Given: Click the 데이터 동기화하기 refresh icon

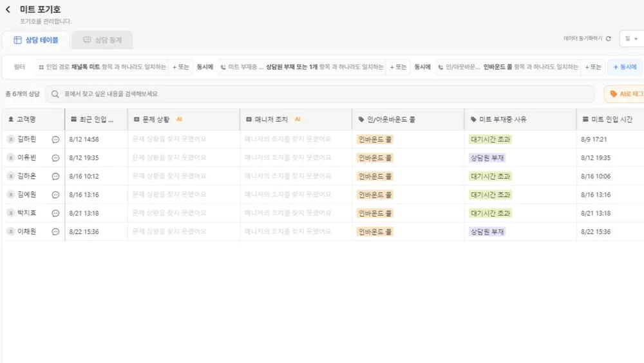Looking at the screenshot, I should click(x=609, y=39).
